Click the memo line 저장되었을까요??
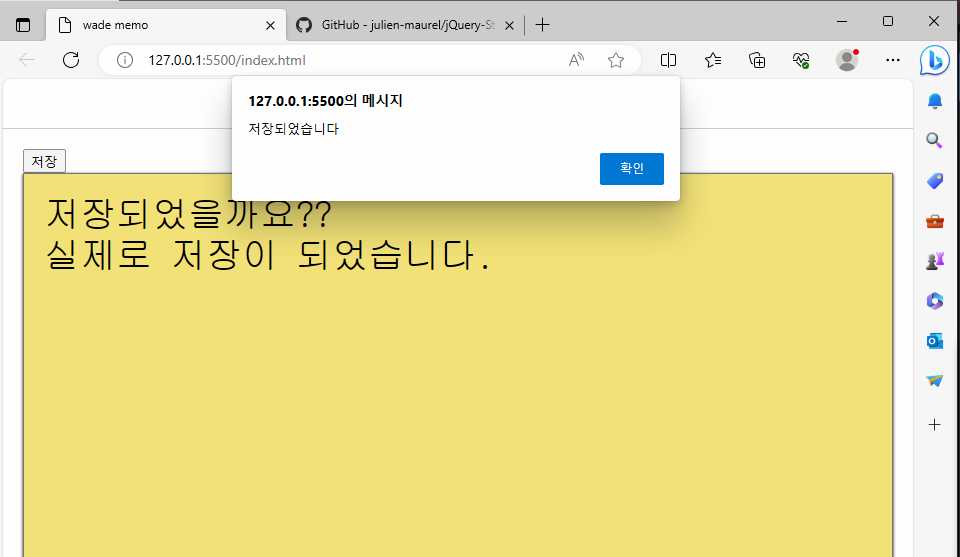Viewport: 960px width, 557px height. click(x=189, y=214)
